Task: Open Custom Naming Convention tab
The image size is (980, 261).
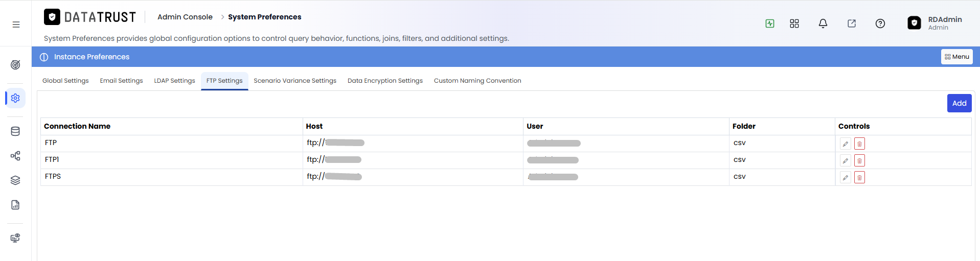Action: pyautogui.click(x=477, y=81)
